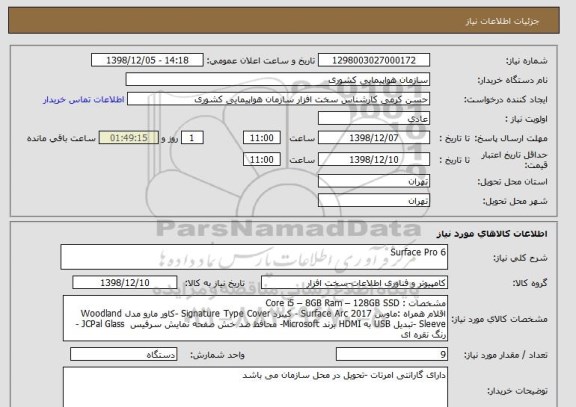Select the need number field 1298003027000172

coord(374,60)
